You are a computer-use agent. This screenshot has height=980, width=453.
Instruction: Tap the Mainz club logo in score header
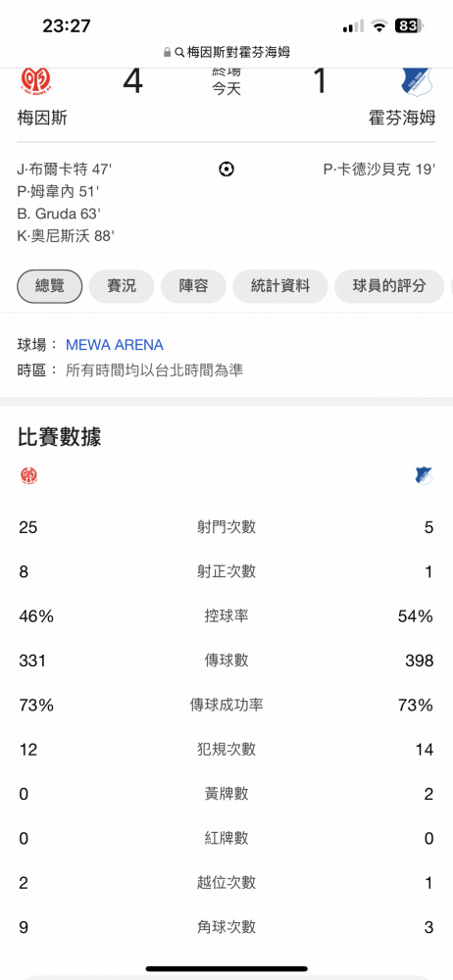click(35, 80)
